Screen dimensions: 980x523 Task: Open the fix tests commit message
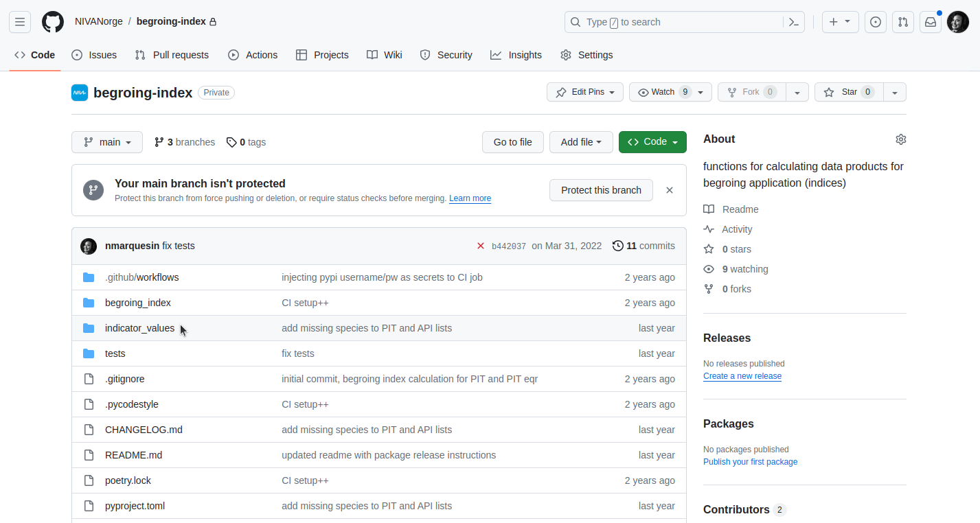[x=179, y=246]
